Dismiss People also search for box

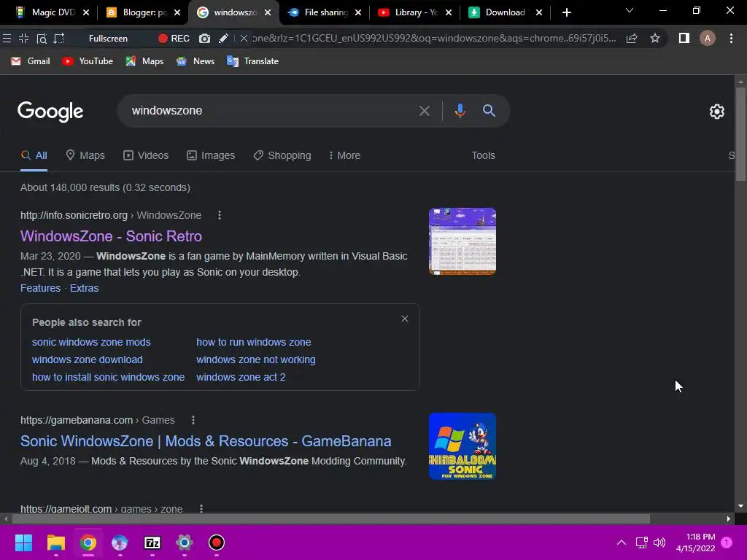(x=404, y=319)
